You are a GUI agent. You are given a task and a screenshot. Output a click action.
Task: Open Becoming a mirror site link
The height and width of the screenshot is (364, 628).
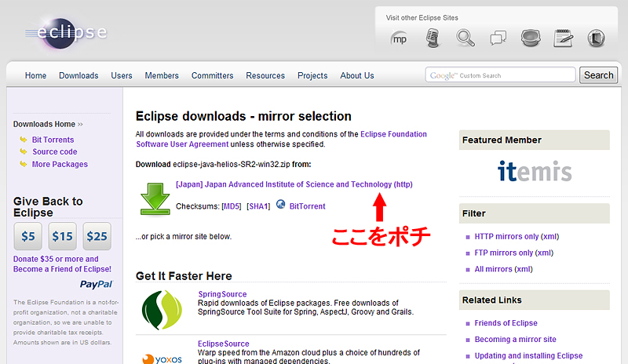(x=516, y=340)
